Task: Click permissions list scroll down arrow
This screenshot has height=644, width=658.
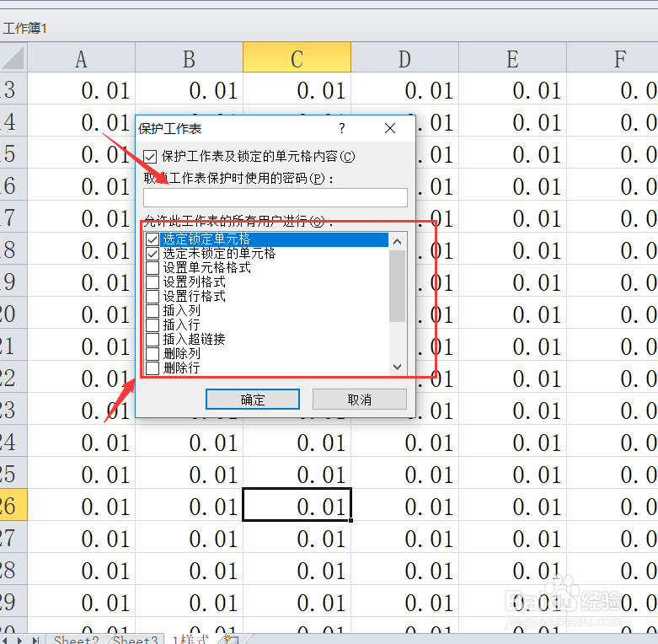Action: click(x=398, y=367)
